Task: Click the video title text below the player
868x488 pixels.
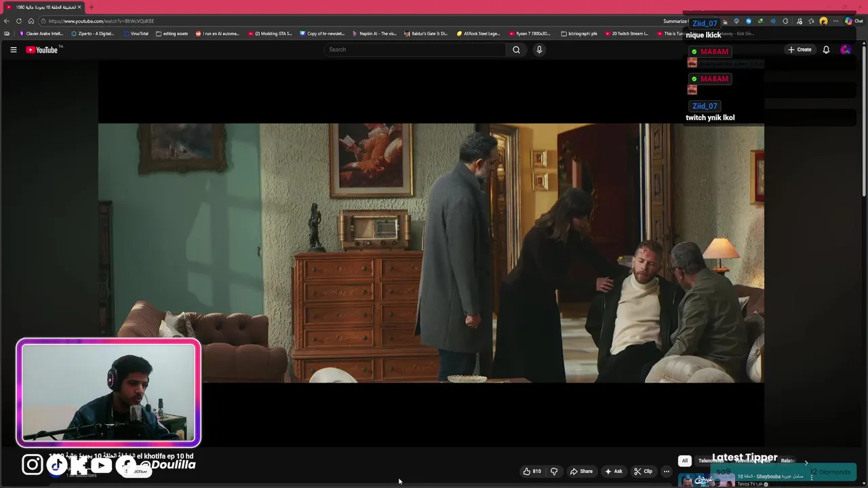Action: pyautogui.click(x=121, y=456)
